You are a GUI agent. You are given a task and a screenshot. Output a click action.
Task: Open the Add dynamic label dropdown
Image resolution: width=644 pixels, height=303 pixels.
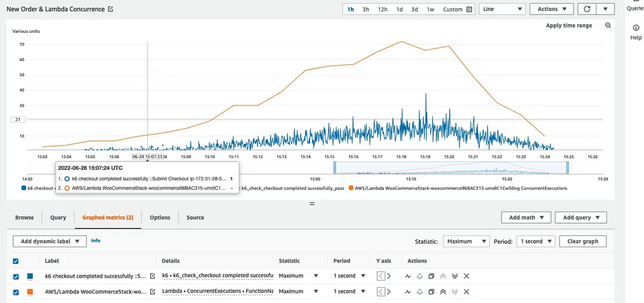point(50,241)
